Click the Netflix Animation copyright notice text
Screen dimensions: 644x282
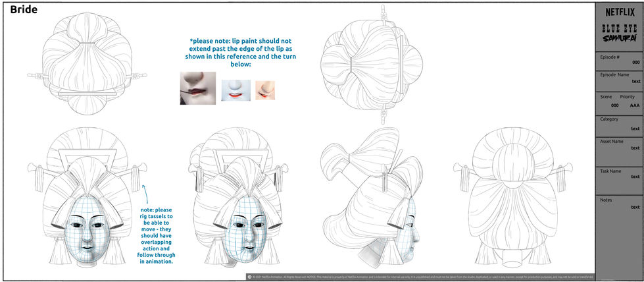click(x=423, y=277)
